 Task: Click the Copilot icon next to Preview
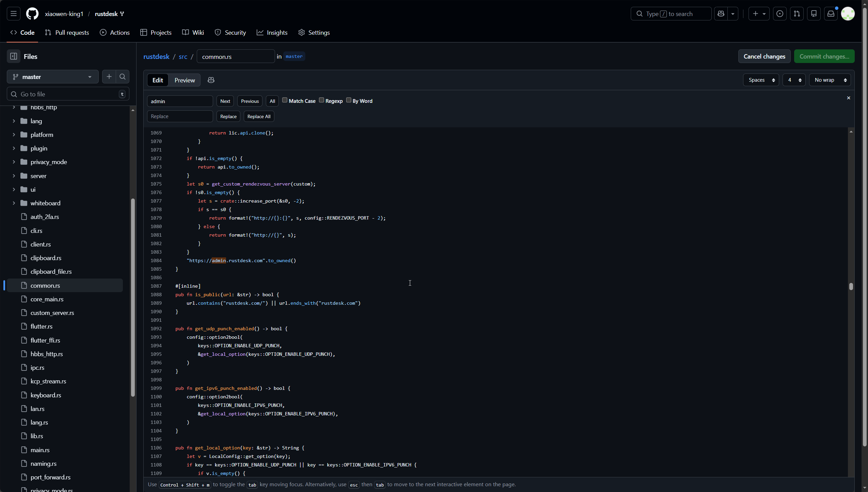211,80
